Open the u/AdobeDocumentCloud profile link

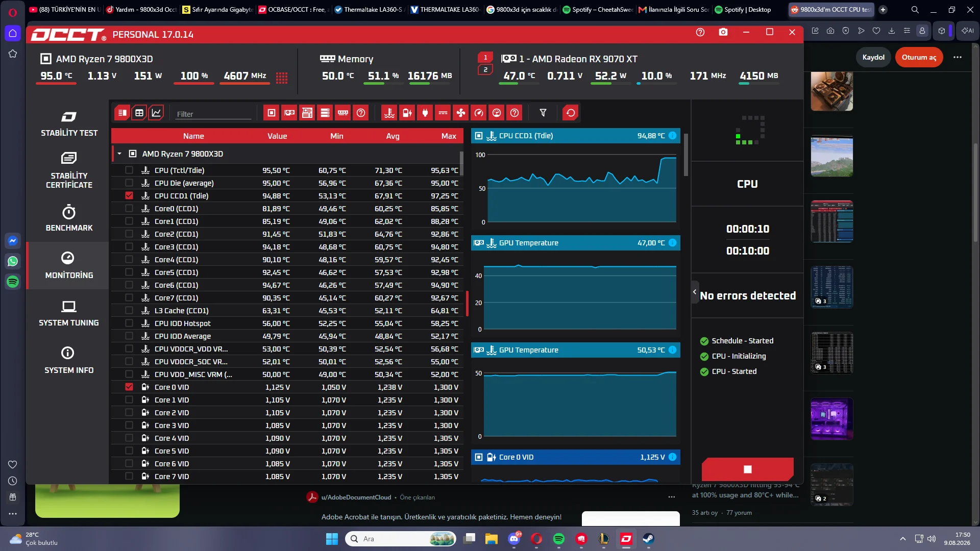click(356, 497)
